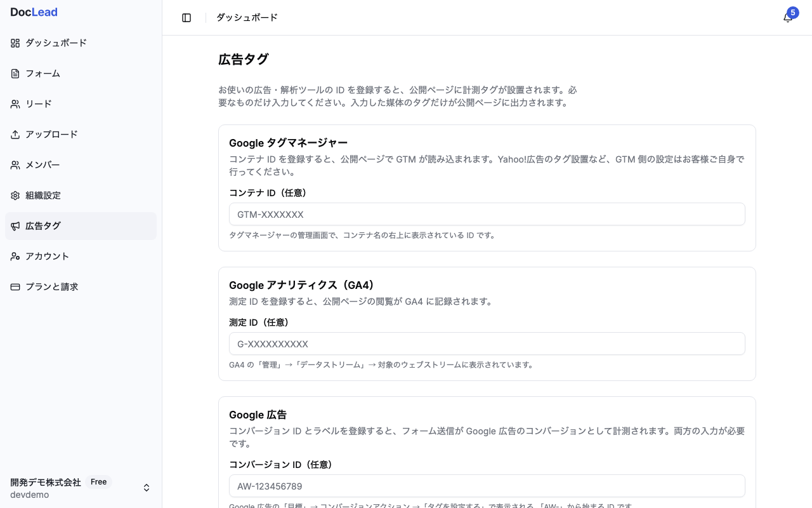Click the Google アナリティクス（GA4）section title

click(x=304, y=285)
